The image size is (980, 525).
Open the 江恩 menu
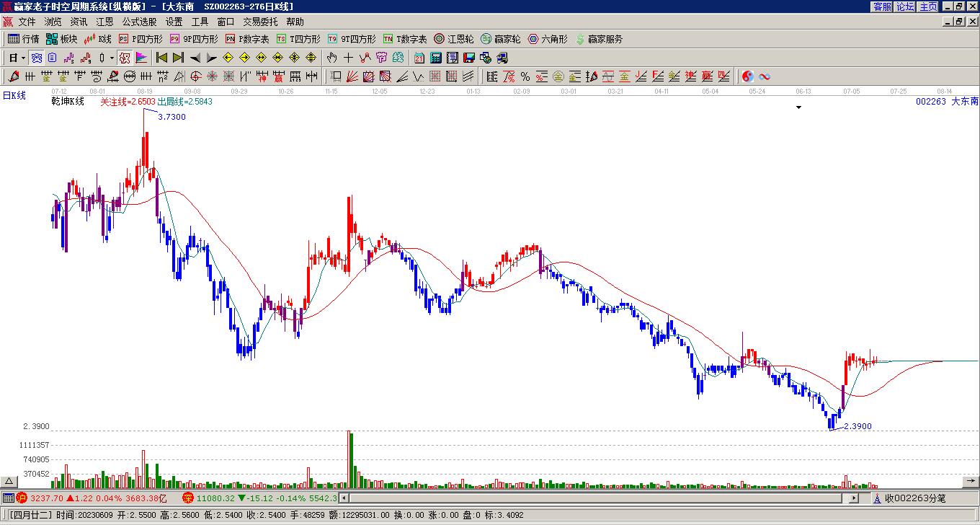(104, 22)
